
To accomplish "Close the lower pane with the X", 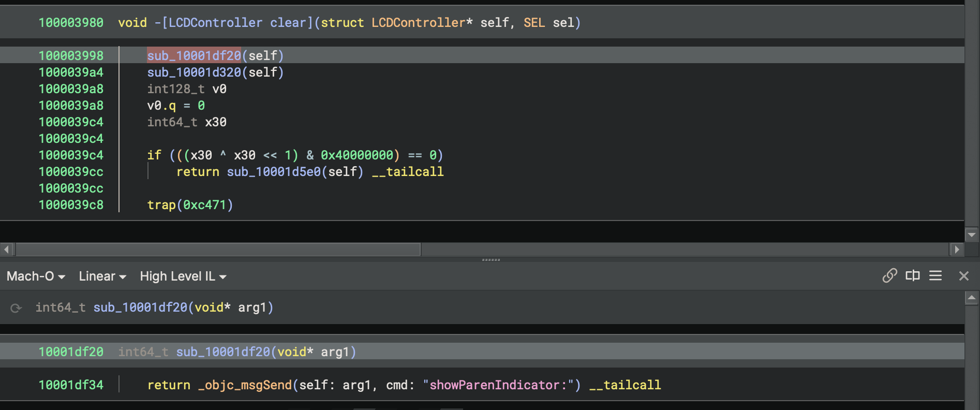I will (963, 276).
